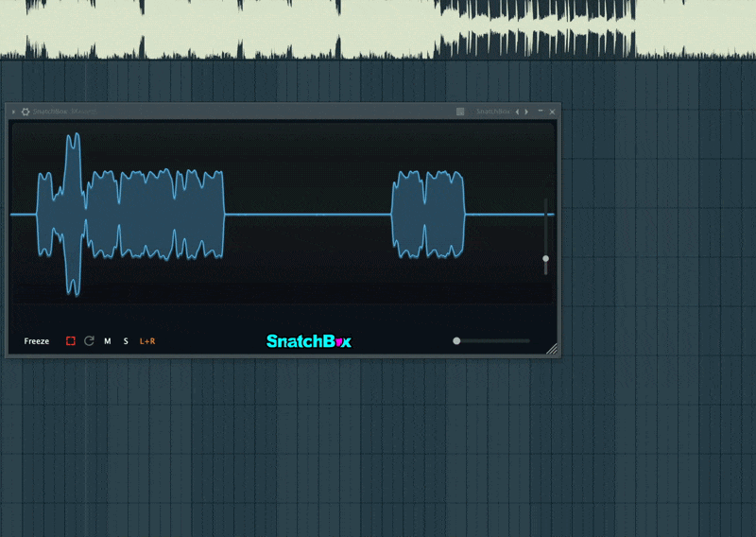This screenshot has width=756, height=537.
Task: Select next preset with right arrow
Action: coord(526,112)
